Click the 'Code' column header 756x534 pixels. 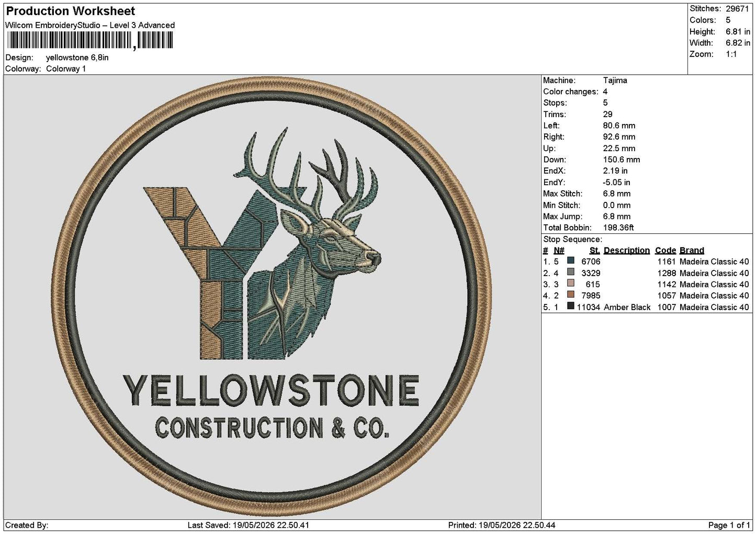click(665, 251)
